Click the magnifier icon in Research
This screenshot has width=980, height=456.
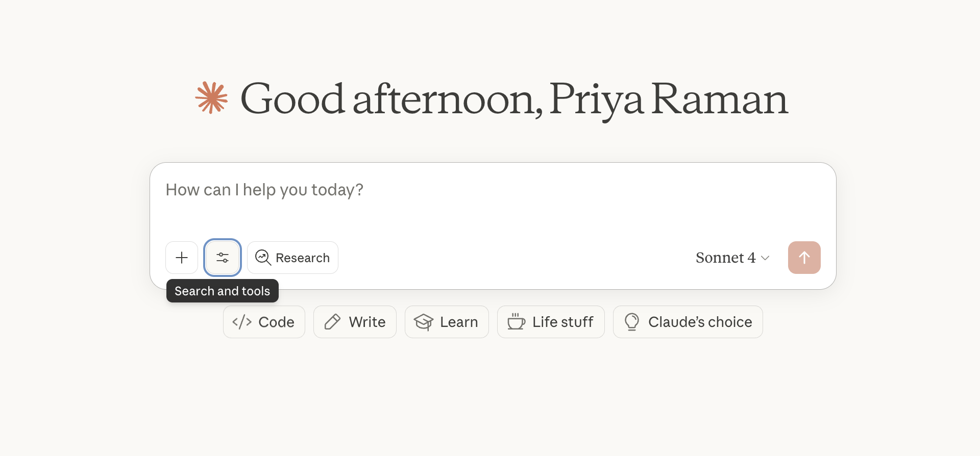263,258
